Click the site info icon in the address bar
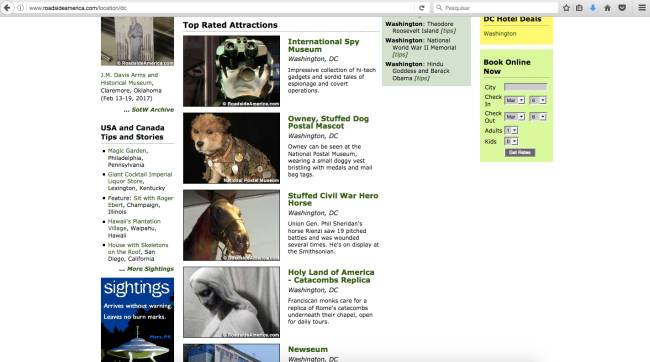Viewport: 650px width, 362px height. (x=20, y=8)
